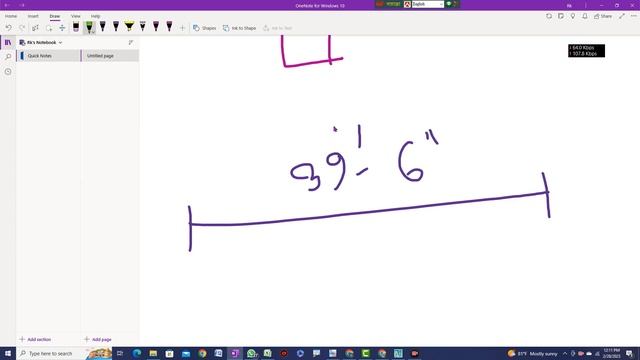
Task: Expand the notebook name dropdown
Action: [x=60, y=42]
